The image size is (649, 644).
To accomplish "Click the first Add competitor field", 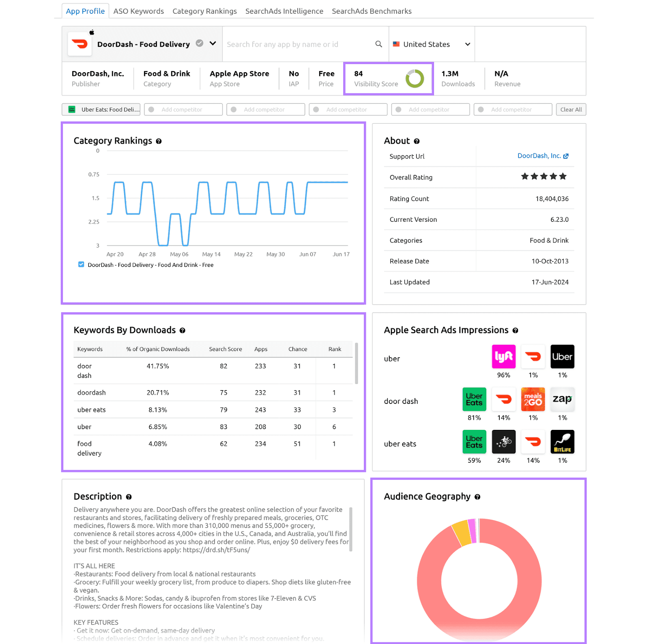I will tap(183, 109).
